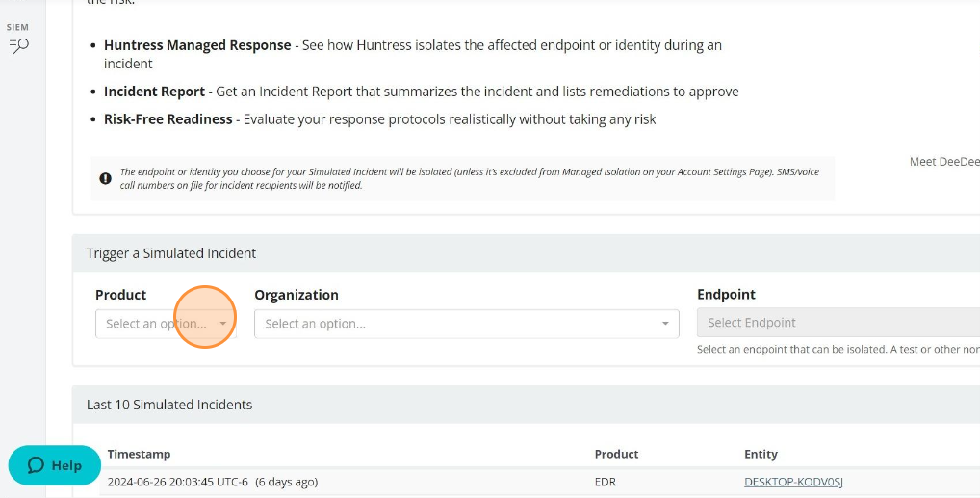Click the exclamation warning icon in notice
Viewport: 980px width, 498px height.
coord(105,178)
